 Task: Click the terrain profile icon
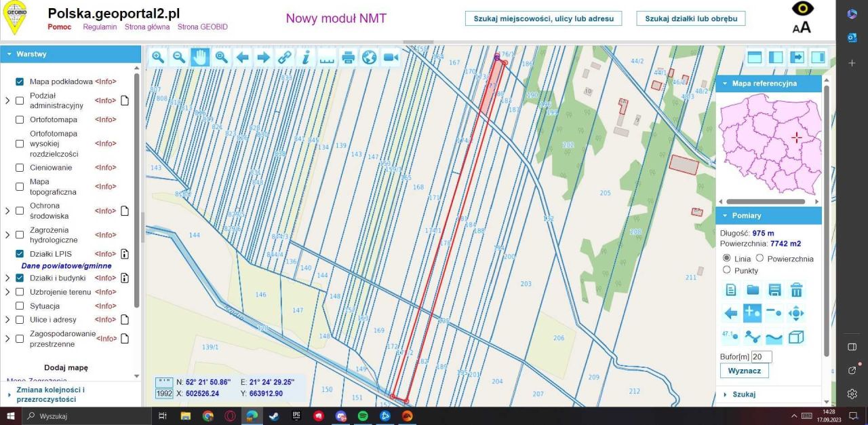774,337
